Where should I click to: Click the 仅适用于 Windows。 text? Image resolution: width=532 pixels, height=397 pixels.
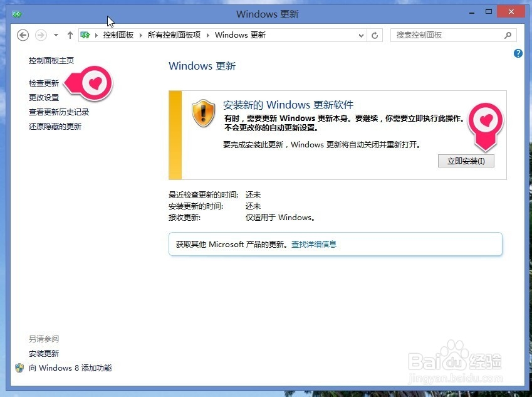[281, 218]
